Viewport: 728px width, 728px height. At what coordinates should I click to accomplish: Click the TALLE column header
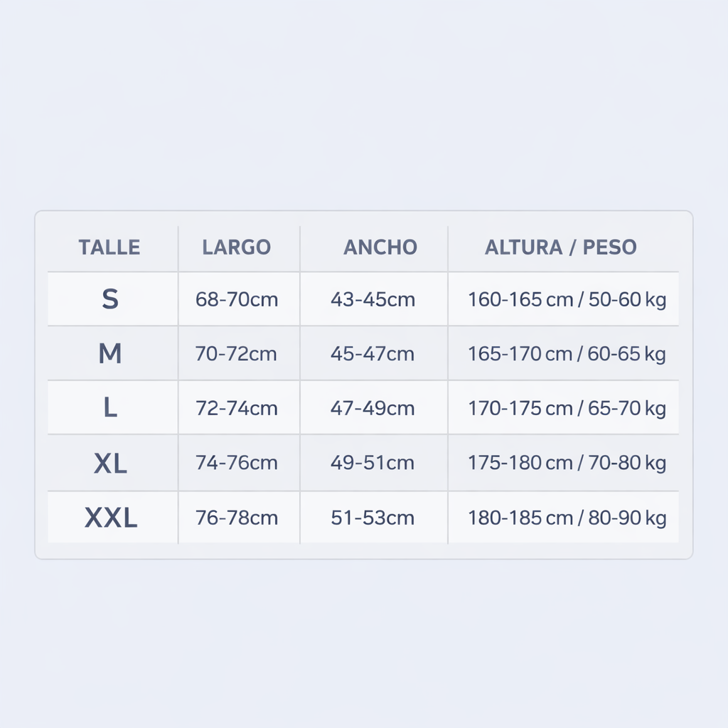109,247
